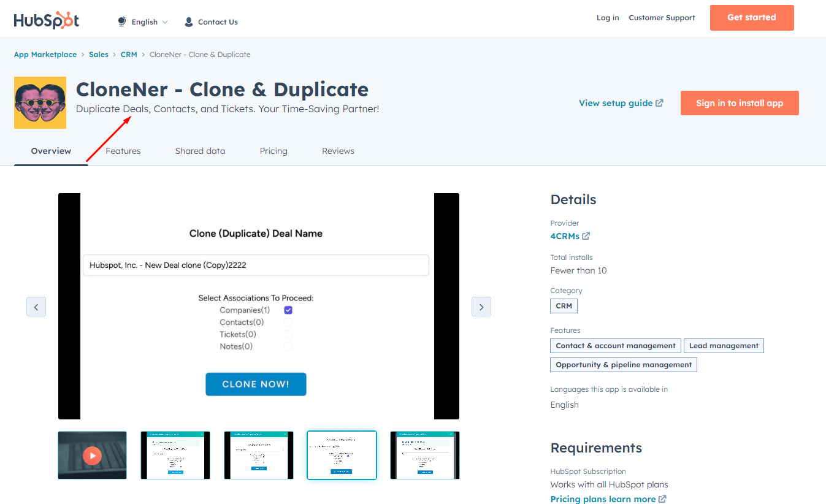Open Customer Support
This screenshot has height=504, width=826.
tap(662, 18)
